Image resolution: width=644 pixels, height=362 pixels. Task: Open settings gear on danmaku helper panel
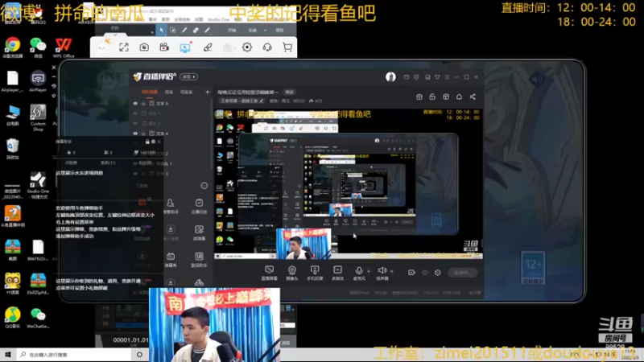(x=153, y=142)
